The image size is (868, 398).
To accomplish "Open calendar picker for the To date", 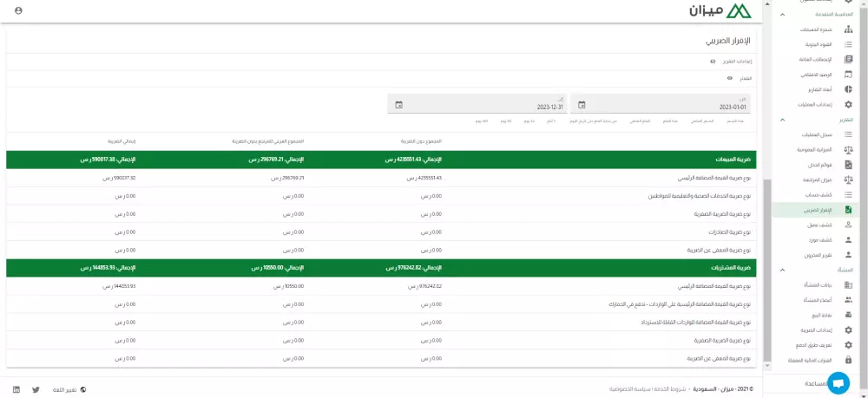I will 398,104.
